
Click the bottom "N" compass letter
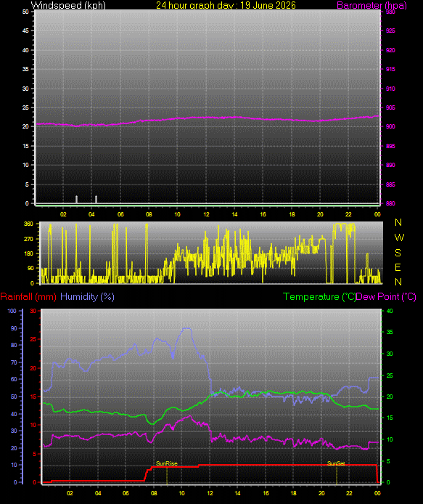click(398, 282)
